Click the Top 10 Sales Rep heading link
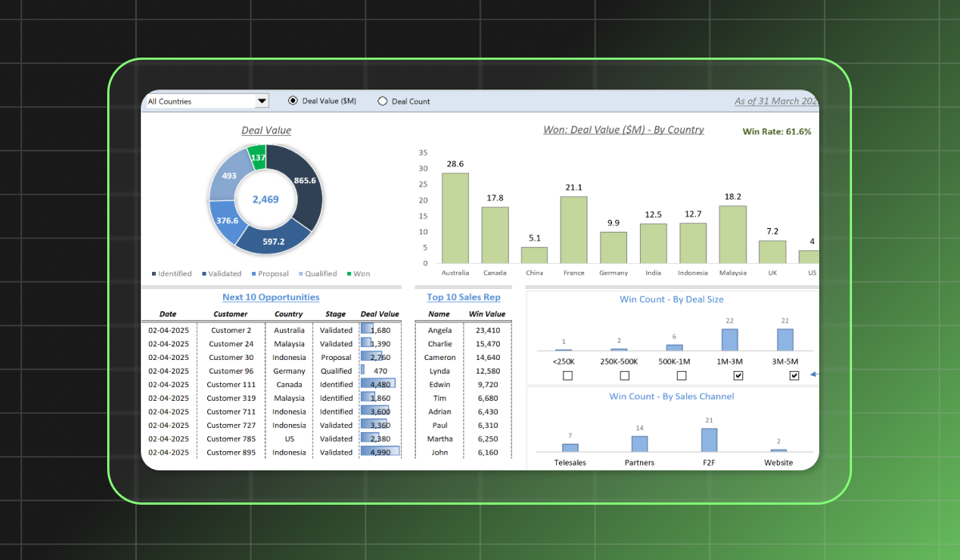Viewport: 960px width, 560px height. (463, 297)
